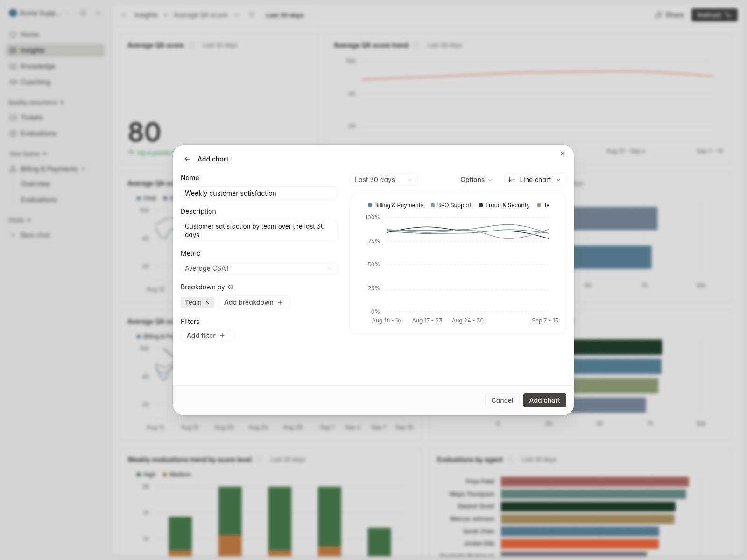
Task: Toggle Fraud & Security legend series
Action: pos(504,205)
